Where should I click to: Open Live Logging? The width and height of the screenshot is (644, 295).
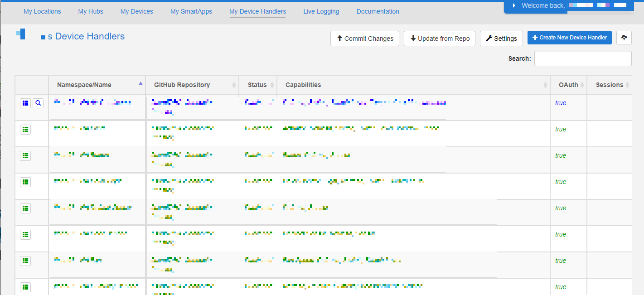point(321,11)
